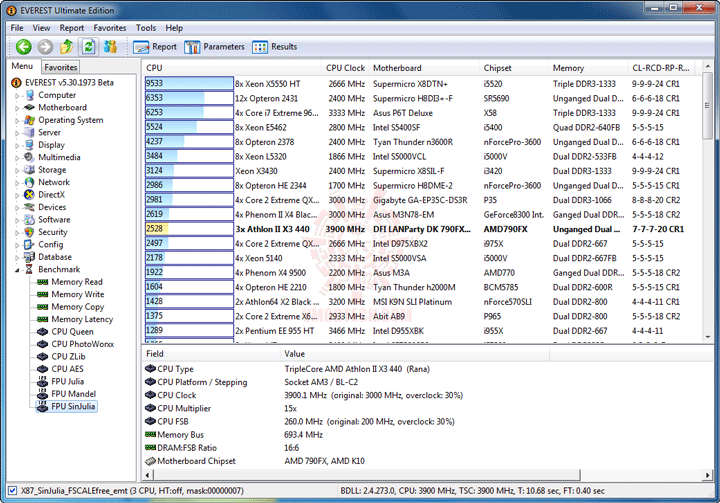Click the highlighted 2528 score bar
720x503 pixels.
point(189,229)
